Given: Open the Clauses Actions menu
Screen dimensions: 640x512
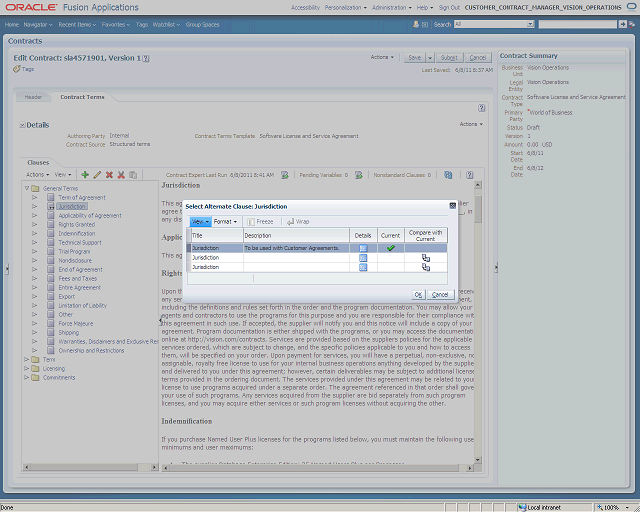Looking at the screenshot, I should (x=38, y=175).
